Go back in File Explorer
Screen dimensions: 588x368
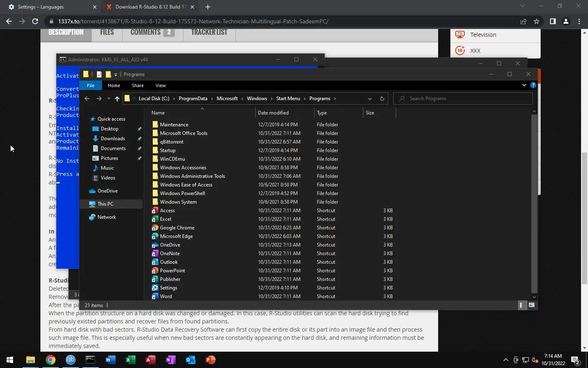pos(87,99)
